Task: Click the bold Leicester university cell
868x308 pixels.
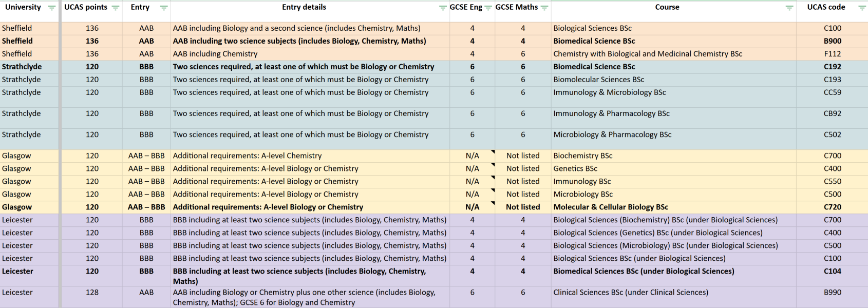Action: pyautogui.click(x=29, y=276)
